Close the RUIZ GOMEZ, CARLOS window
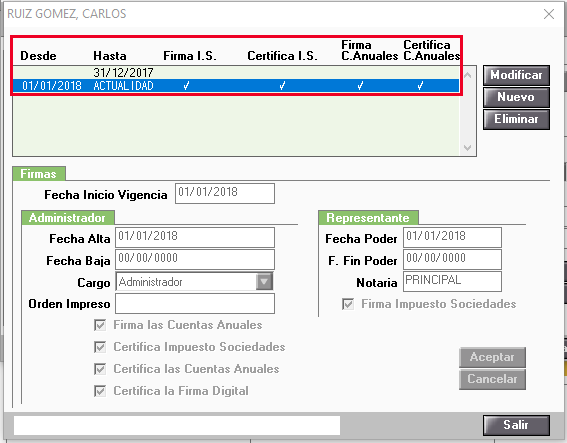This screenshot has width=567, height=443. click(x=549, y=14)
